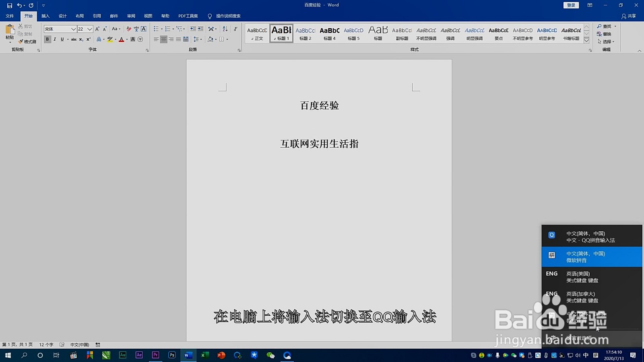Increase paragraph indent

pos(200,29)
